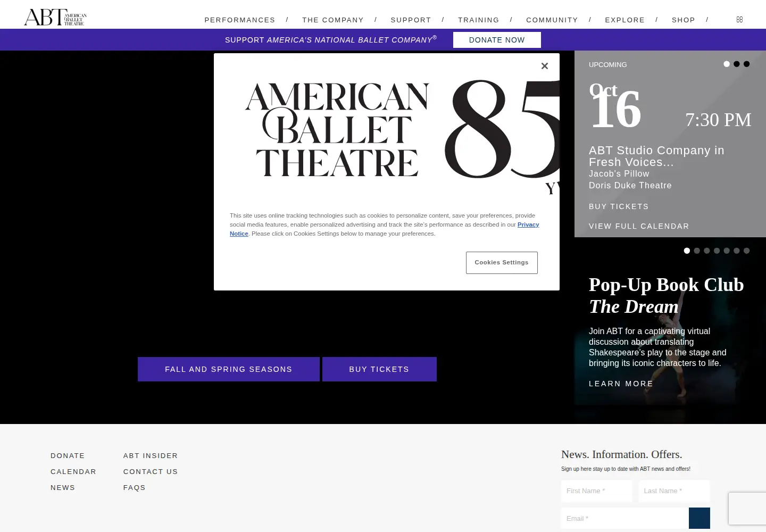This screenshot has height=532, width=766.
Task: Open Cookies Settings
Action: [502, 263]
